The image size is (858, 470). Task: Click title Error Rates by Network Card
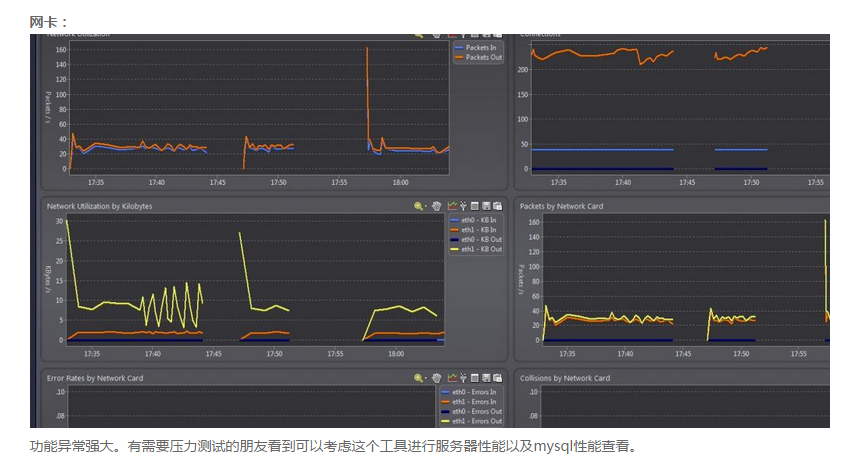(95, 378)
